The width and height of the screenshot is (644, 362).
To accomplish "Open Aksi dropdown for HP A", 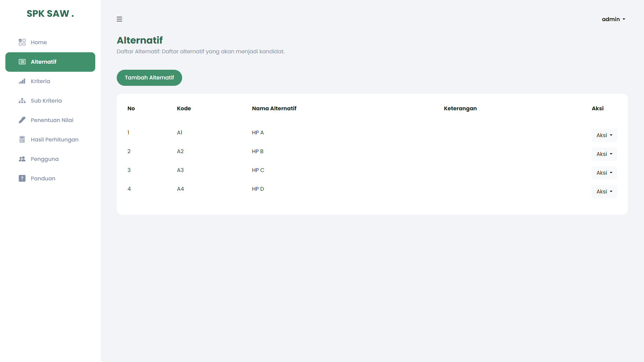I will tap(604, 135).
